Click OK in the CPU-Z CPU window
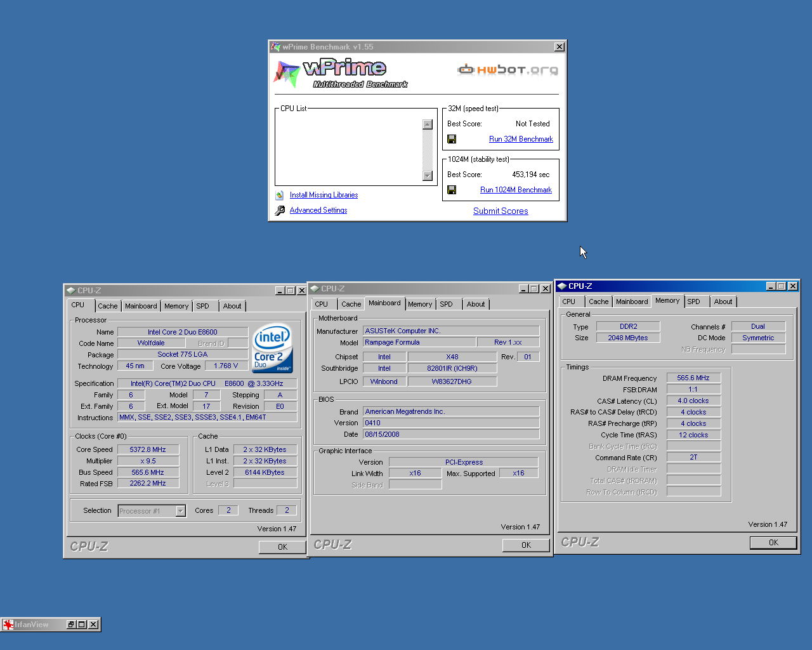The image size is (812, 650). point(283,547)
